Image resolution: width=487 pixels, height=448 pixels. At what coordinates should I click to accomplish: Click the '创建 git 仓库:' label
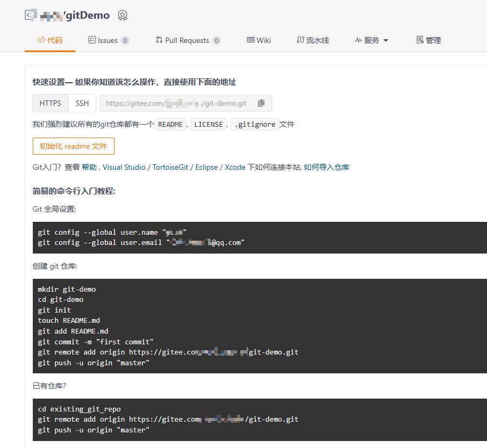tap(55, 266)
